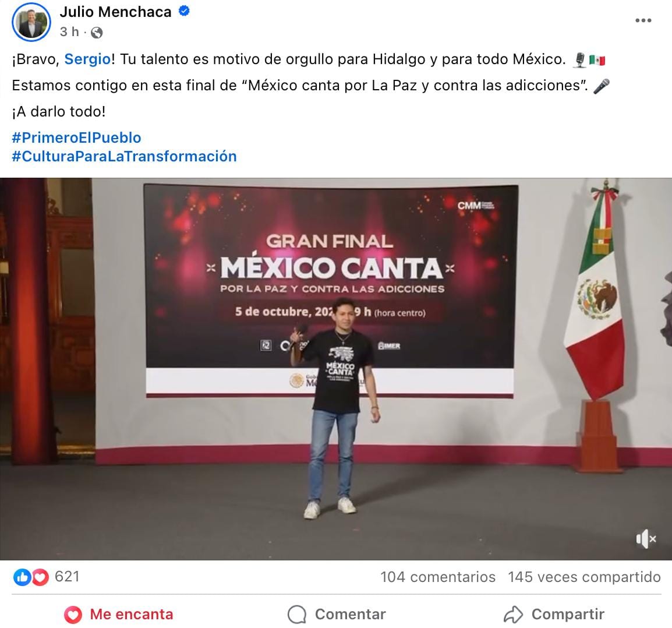Click the blue verified badge icon
Image resolution: width=672 pixels, height=628 pixels.
pos(184,11)
